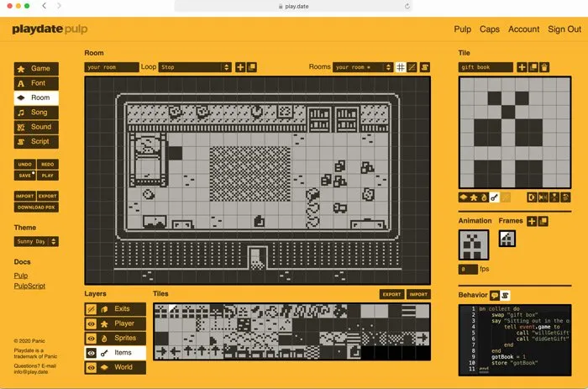Viewport: 588px width, 389px height.
Task: Hide the Sprites layer
Action: point(91,338)
